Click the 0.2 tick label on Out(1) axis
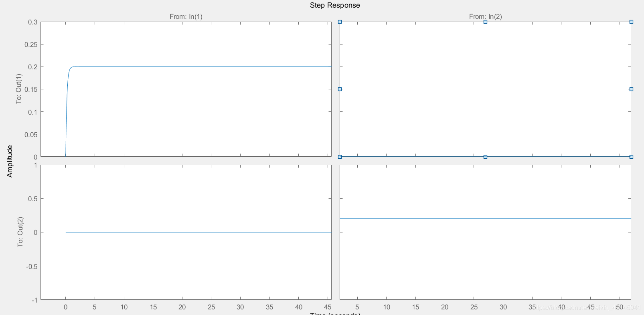The image size is (644, 315). (x=33, y=67)
